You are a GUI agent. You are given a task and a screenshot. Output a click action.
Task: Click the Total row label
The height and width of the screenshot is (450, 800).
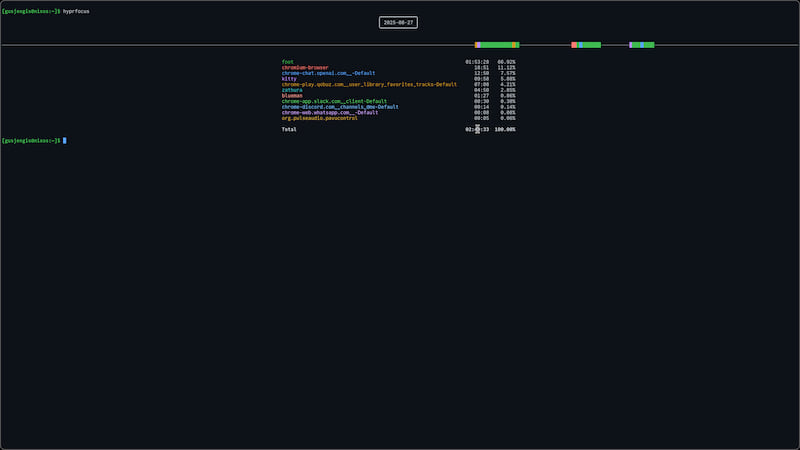pyautogui.click(x=289, y=129)
